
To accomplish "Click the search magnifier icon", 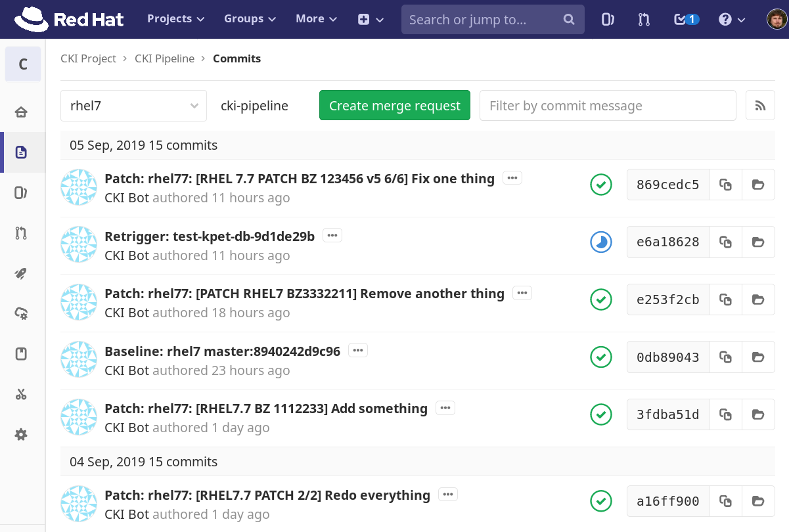I will 569,20.
